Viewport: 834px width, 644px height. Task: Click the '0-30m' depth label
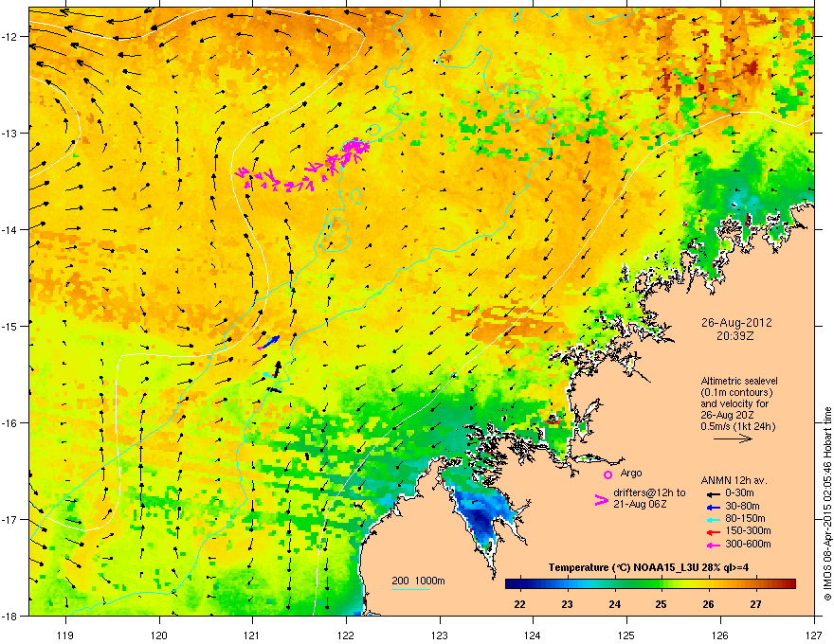739,493
